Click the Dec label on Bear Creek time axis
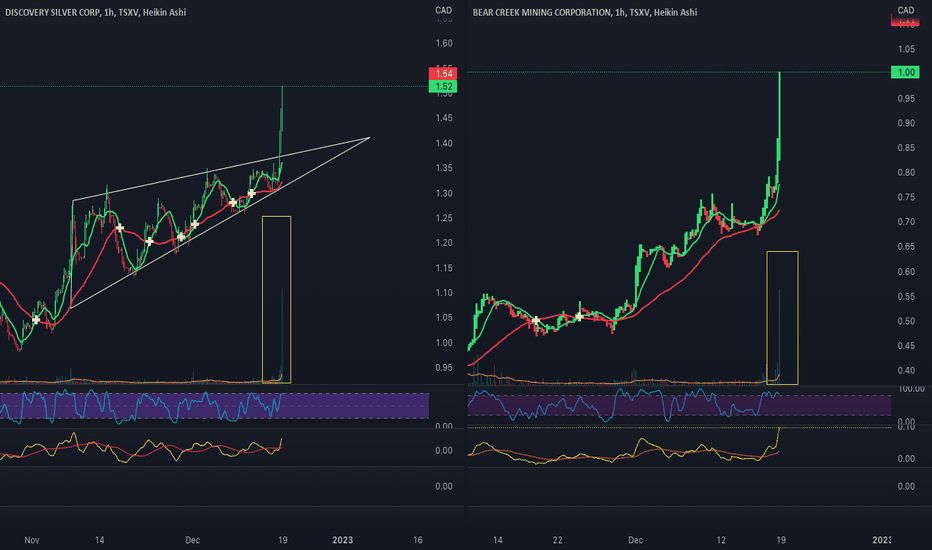The width and height of the screenshot is (932, 550). (635, 540)
